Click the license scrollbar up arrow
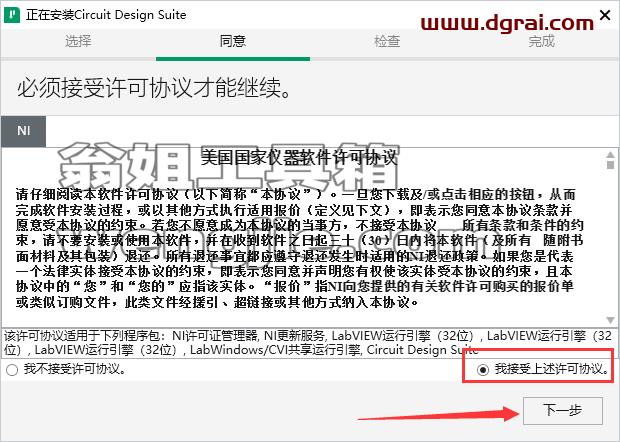Image resolution: width=620 pixels, height=442 pixels. coord(610,155)
